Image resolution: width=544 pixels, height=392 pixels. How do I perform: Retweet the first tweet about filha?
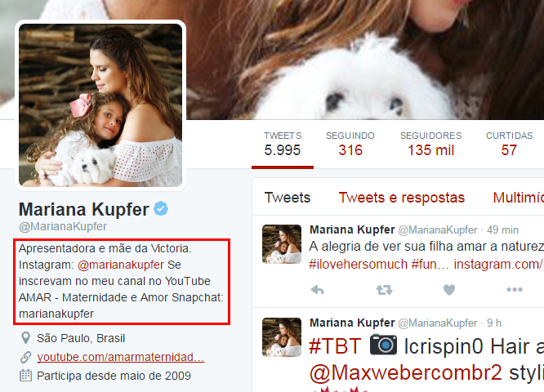(x=384, y=290)
